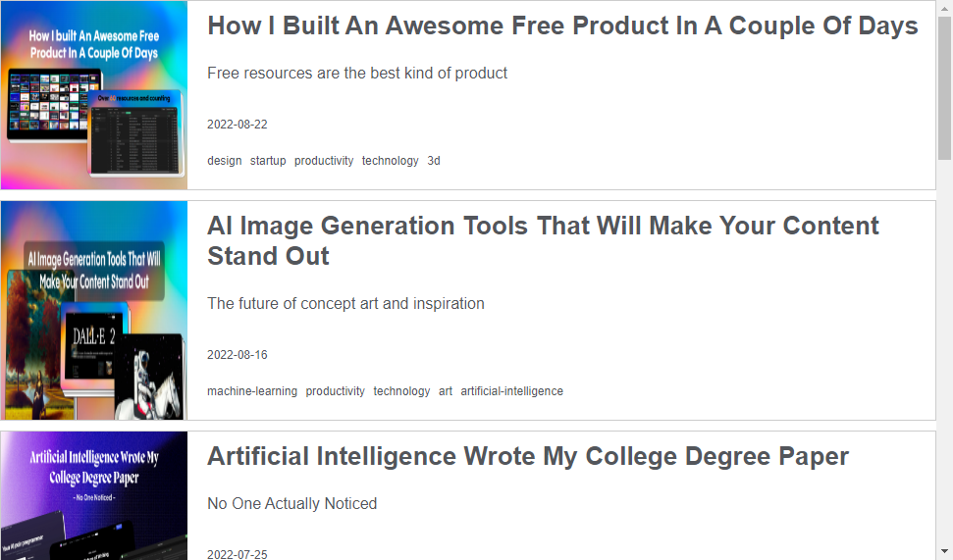Screen dimensions: 953x560
Task: Click 'productivity' tag under first article
Action: tap(324, 161)
